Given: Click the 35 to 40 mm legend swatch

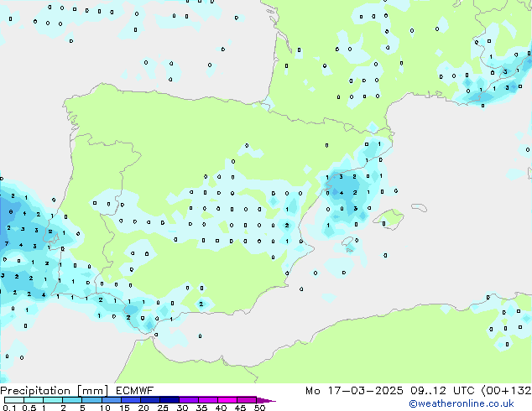Looking at the screenshot, I should [207, 400].
